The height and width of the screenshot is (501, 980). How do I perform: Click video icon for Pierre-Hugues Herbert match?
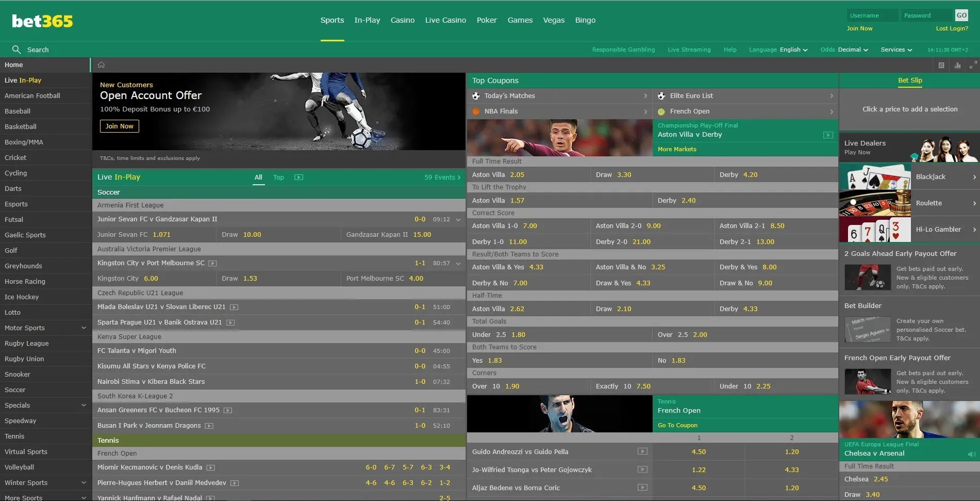pos(235,483)
